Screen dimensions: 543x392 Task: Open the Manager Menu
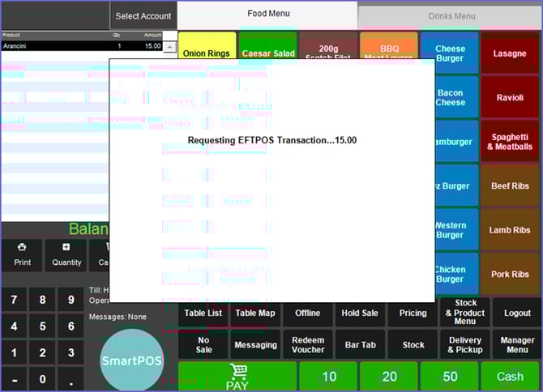(x=517, y=345)
